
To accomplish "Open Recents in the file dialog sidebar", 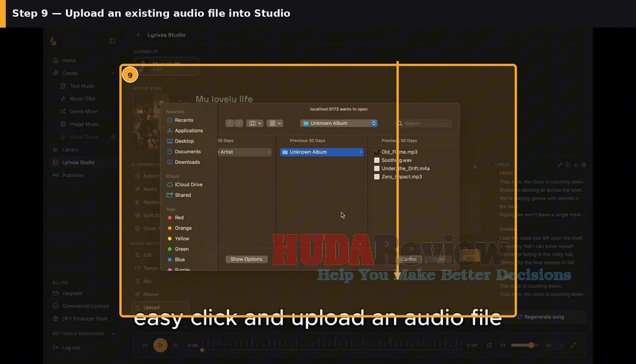I will pyautogui.click(x=179, y=120).
